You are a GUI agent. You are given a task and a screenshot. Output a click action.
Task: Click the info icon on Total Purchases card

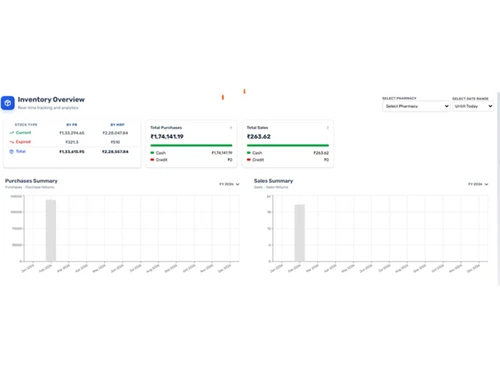coord(231,128)
